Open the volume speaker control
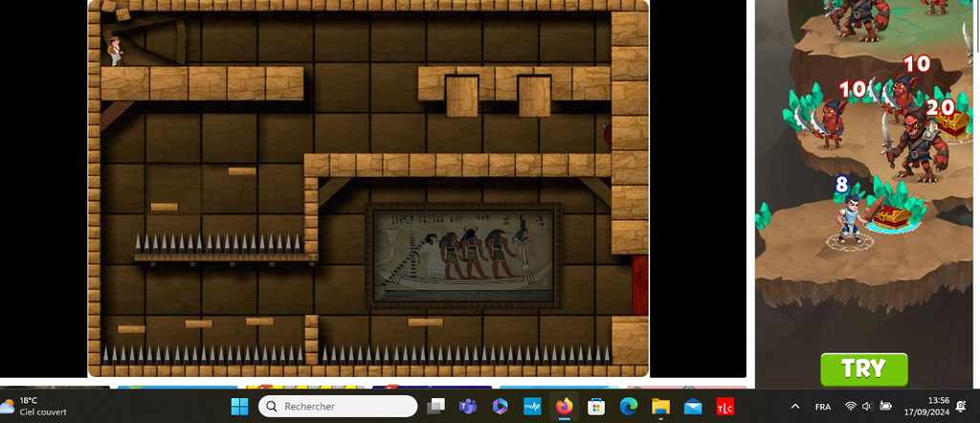The image size is (980, 423). pos(867,407)
